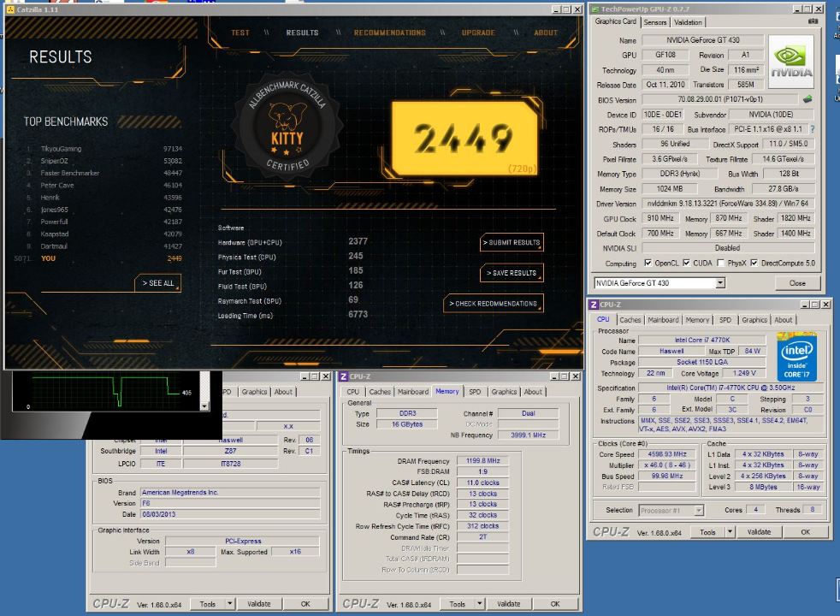The height and width of the screenshot is (616, 840).
Task: Toggle the OpenCL checkbox
Action: click(x=648, y=263)
